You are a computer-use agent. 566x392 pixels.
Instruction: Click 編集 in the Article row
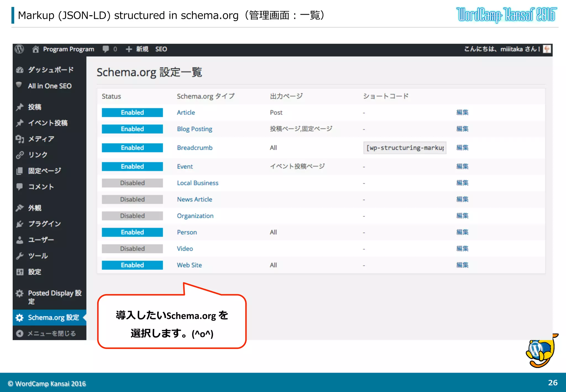(462, 112)
